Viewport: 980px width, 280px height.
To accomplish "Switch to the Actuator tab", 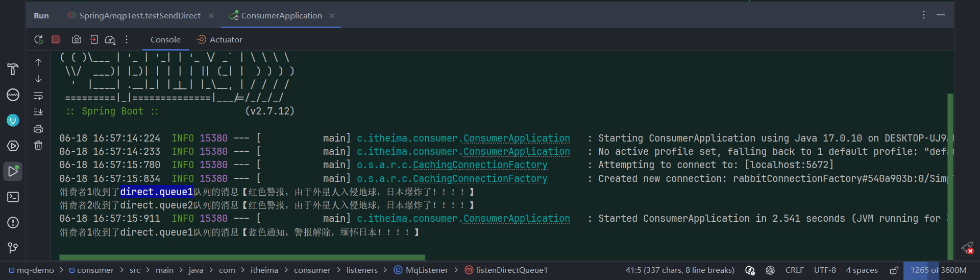I will tap(219, 39).
